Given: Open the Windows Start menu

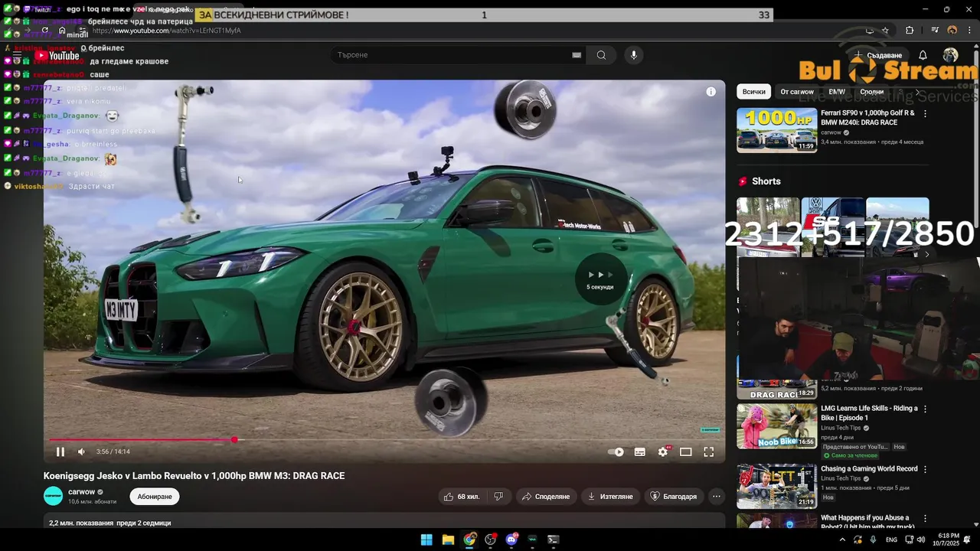Looking at the screenshot, I should click(x=426, y=540).
